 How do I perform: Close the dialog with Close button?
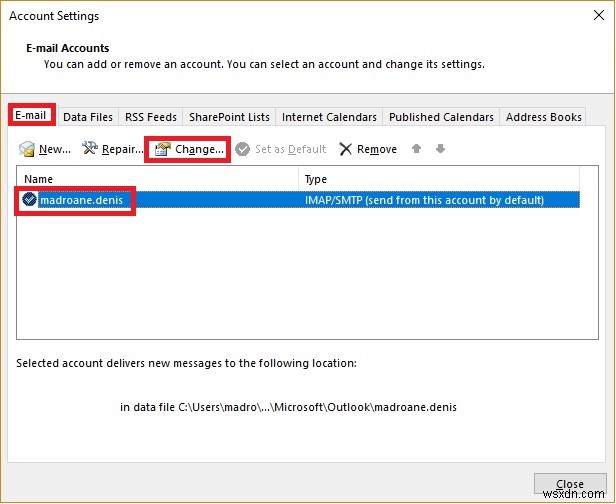tap(570, 484)
